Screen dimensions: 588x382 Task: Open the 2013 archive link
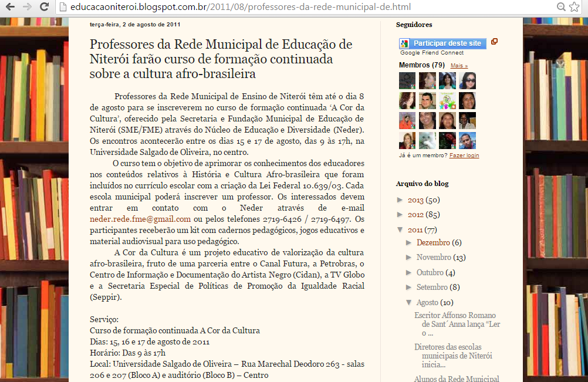[415, 200]
